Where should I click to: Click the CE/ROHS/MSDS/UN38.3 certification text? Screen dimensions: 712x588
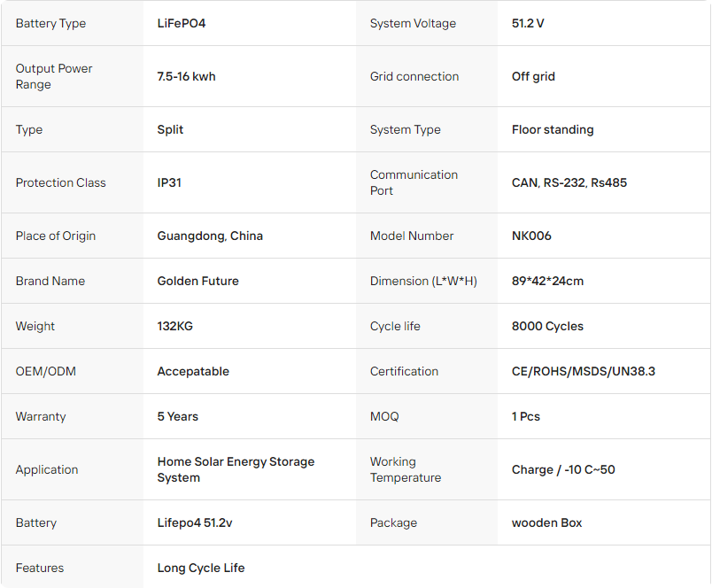pyautogui.click(x=583, y=371)
